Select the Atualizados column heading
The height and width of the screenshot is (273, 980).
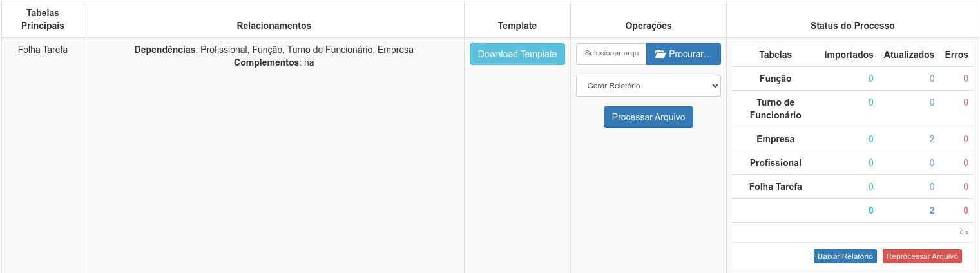(x=908, y=55)
